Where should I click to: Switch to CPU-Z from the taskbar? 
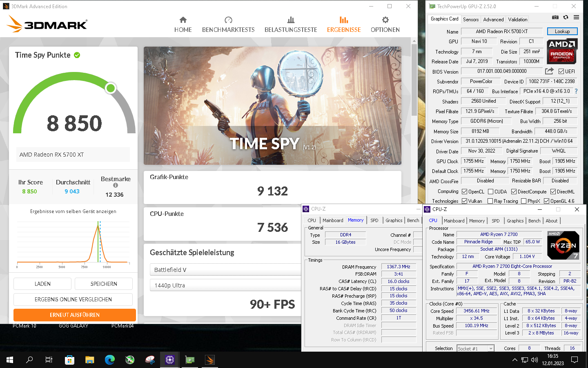tap(170, 360)
